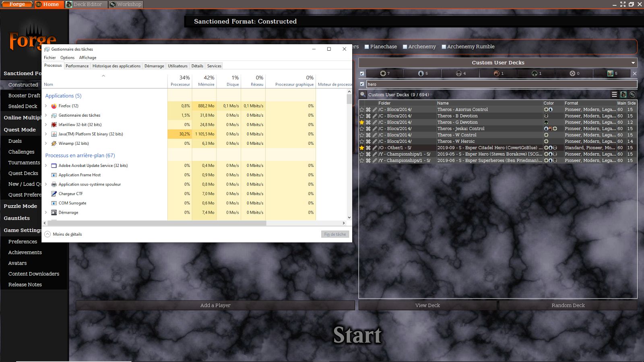Expand the Winamp (32 bits) process
Image resolution: width=644 pixels, height=362 pixels.
pyautogui.click(x=46, y=143)
